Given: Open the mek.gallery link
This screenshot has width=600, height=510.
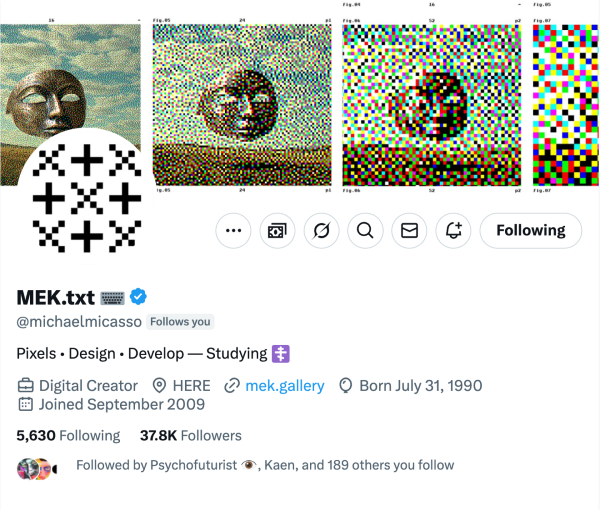Looking at the screenshot, I should (x=284, y=385).
